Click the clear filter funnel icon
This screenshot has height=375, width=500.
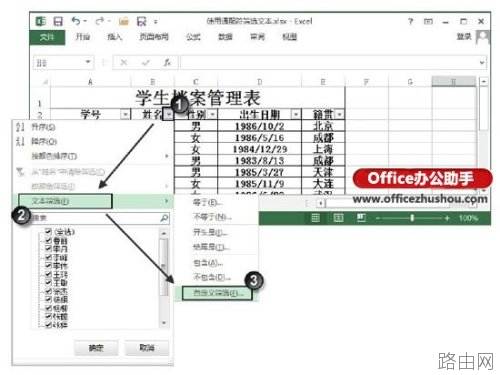pos(20,172)
